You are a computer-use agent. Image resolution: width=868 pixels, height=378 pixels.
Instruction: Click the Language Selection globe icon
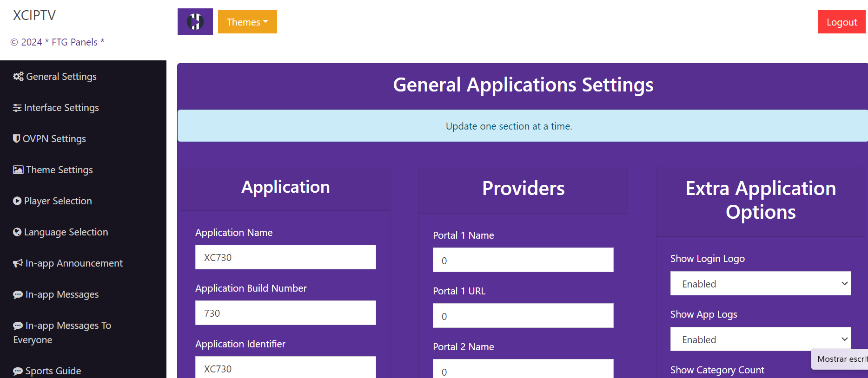17,232
